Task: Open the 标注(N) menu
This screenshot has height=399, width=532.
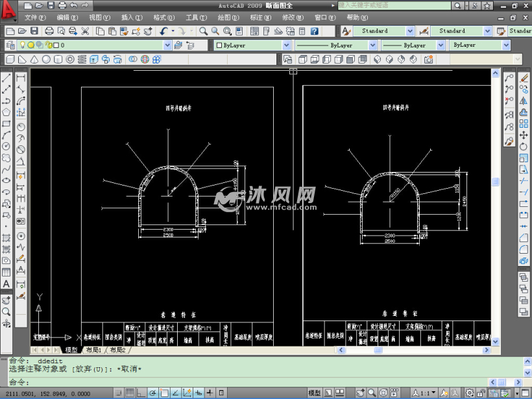Action: [261, 18]
